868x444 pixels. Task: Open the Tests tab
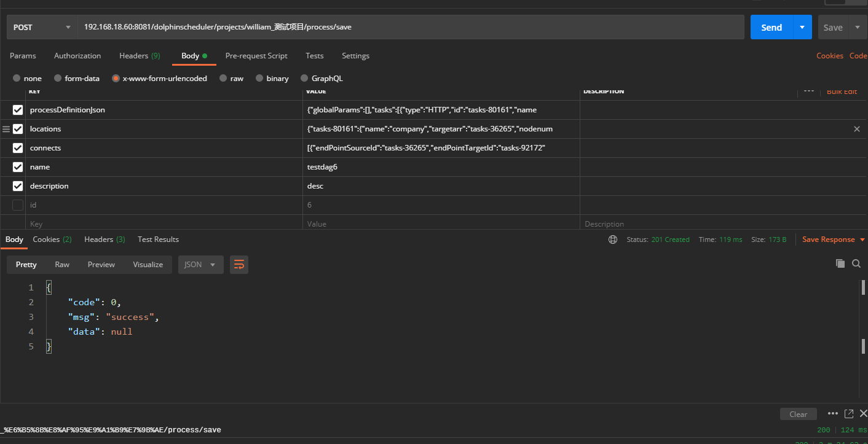pos(315,56)
